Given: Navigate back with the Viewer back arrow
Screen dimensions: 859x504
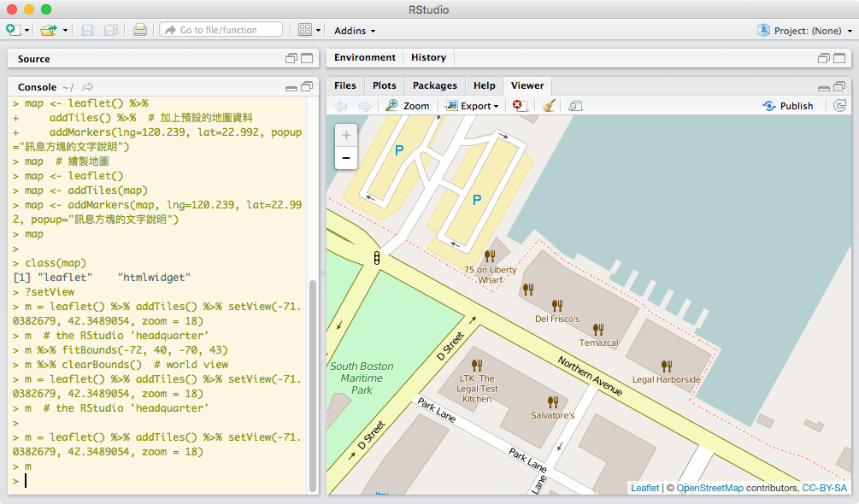Looking at the screenshot, I should pyautogui.click(x=339, y=105).
